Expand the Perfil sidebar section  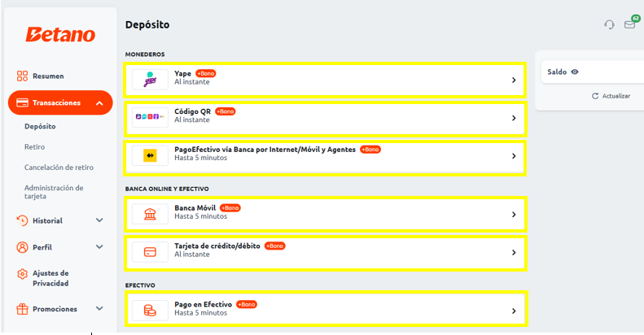click(99, 246)
